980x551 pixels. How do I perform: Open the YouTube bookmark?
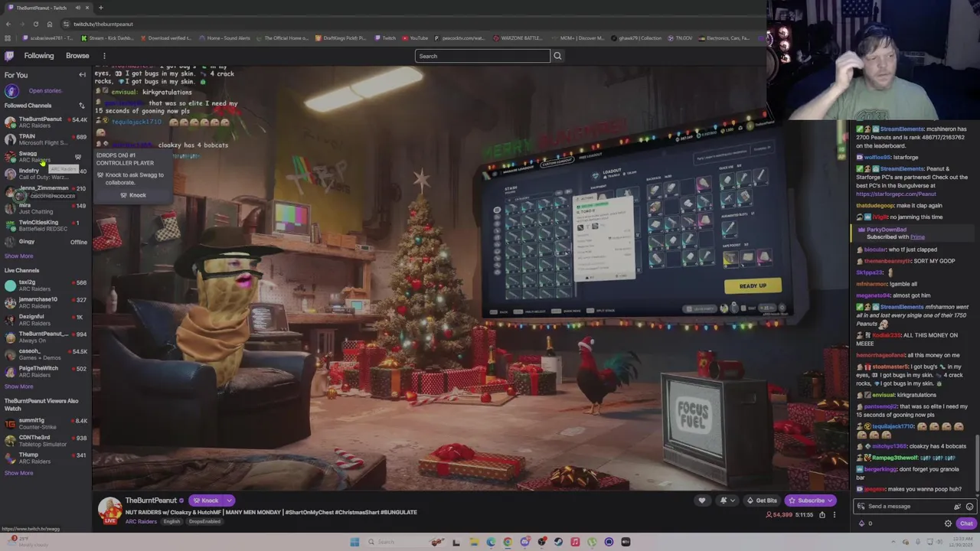[415, 38]
